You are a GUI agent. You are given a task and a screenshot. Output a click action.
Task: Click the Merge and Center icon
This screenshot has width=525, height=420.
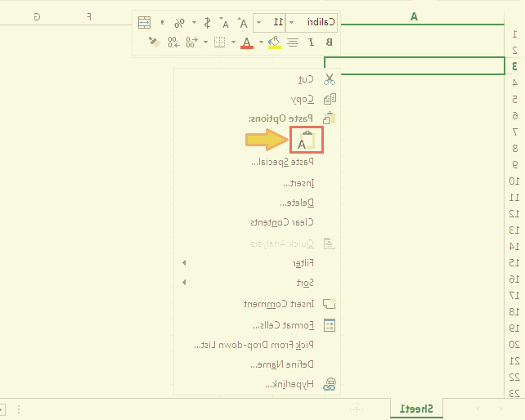pyautogui.click(x=144, y=22)
